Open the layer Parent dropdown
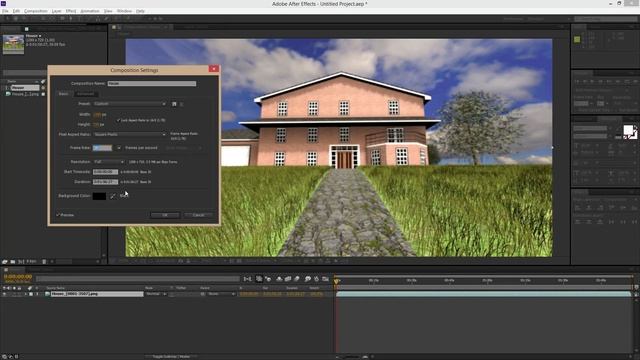 click(222, 294)
